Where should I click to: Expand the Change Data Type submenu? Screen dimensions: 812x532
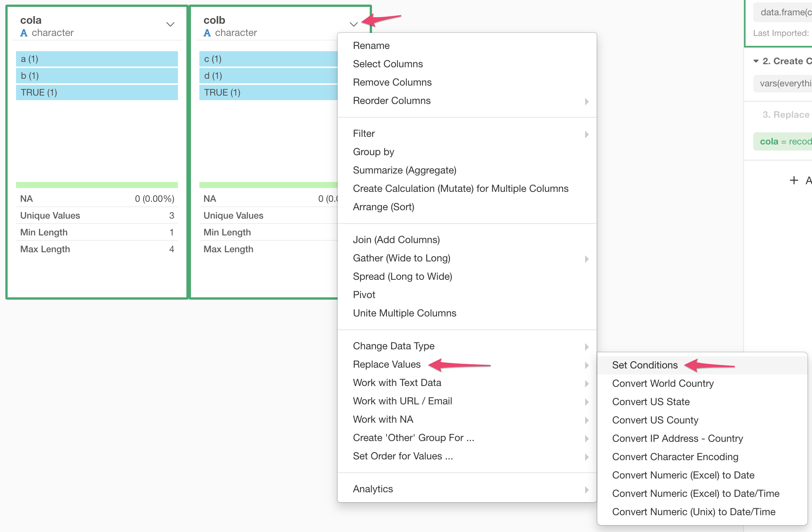point(586,347)
